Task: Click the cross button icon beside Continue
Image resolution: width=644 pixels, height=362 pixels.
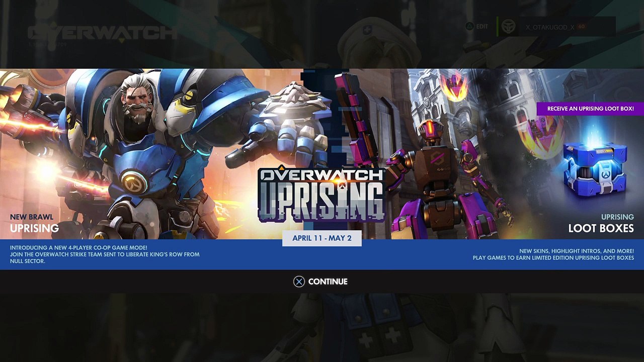Action: pos(299,282)
